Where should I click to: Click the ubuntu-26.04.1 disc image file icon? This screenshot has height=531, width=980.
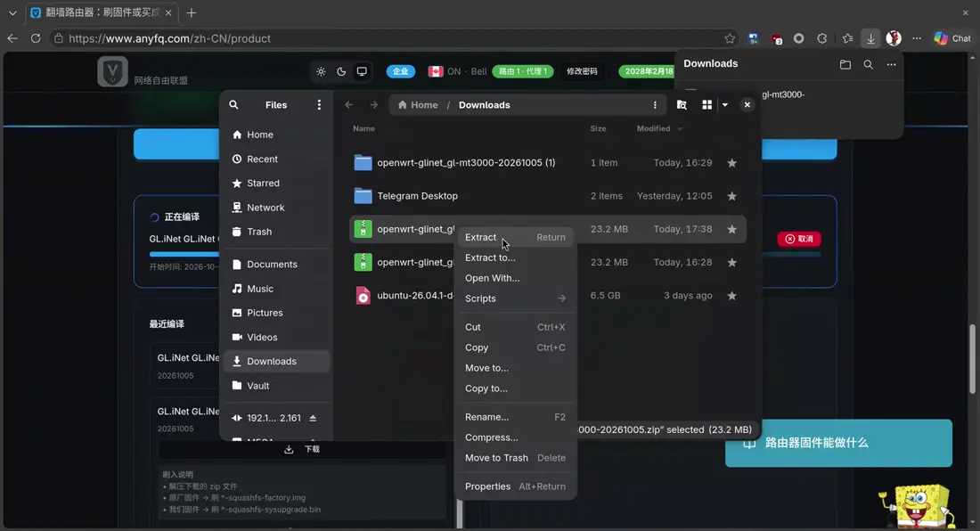[x=363, y=296]
